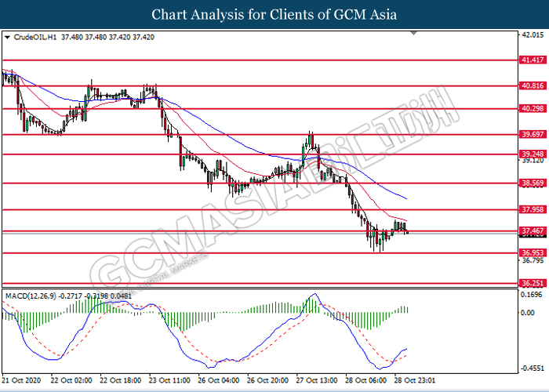Click the 26 Oct 20:00 time label

tap(268, 380)
